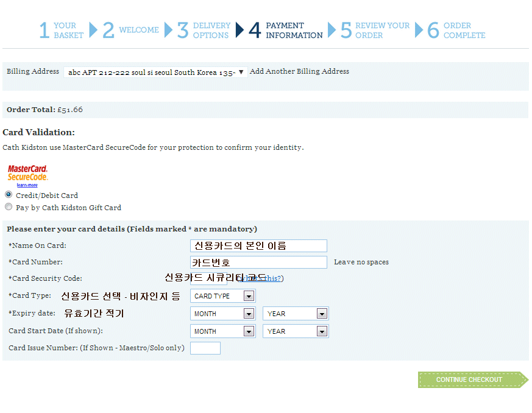
Task: Open the Card Start Date Year dropdown
Action: point(296,331)
